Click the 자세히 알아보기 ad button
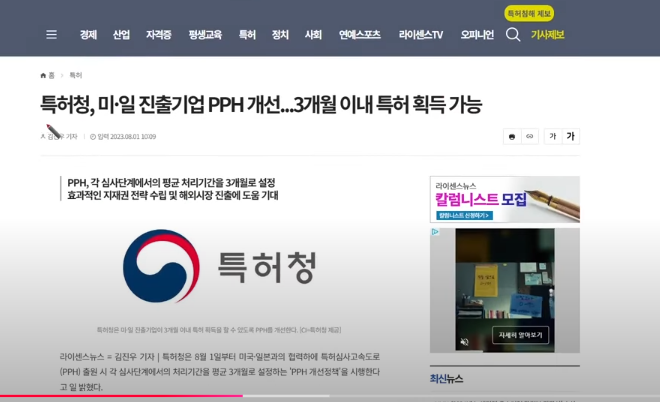This screenshot has height=402, width=660. click(x=521, y=335)
